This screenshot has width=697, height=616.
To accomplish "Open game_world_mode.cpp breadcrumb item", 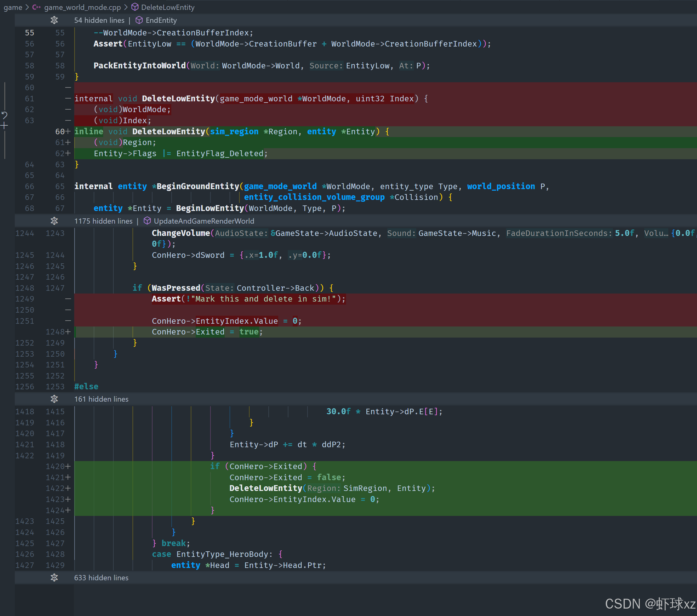I will [x=83, y=7].
